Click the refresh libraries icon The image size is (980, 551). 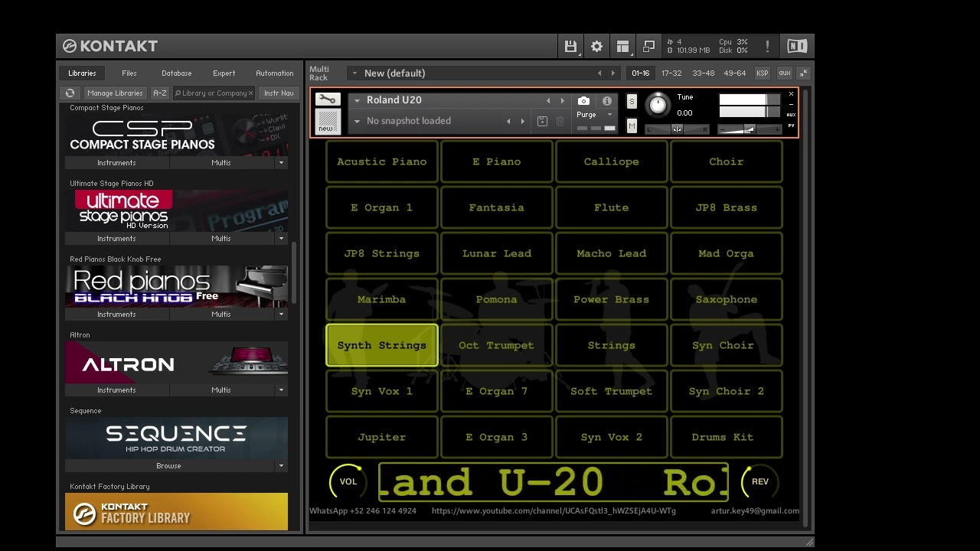pyautogui.click(x=70, y=93)
